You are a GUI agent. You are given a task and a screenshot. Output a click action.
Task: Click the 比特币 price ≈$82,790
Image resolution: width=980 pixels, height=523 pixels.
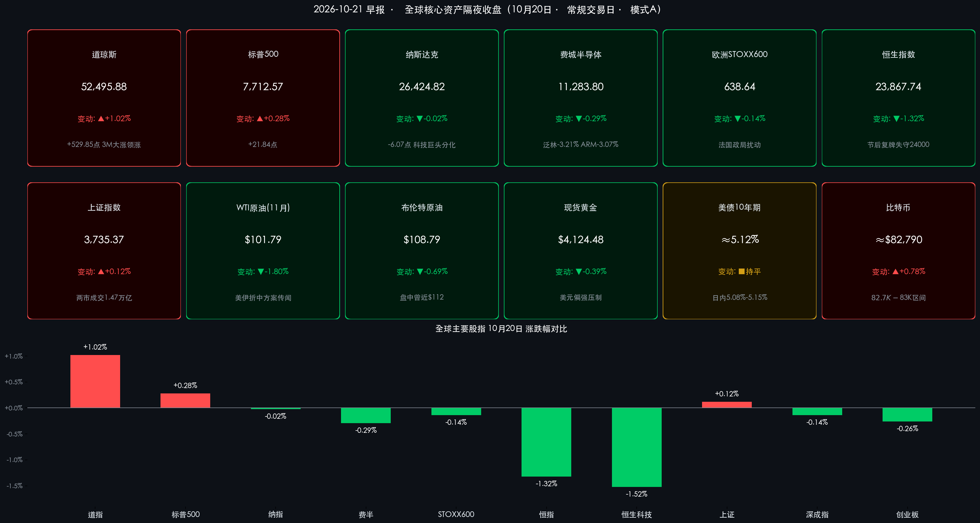[899, 239]
